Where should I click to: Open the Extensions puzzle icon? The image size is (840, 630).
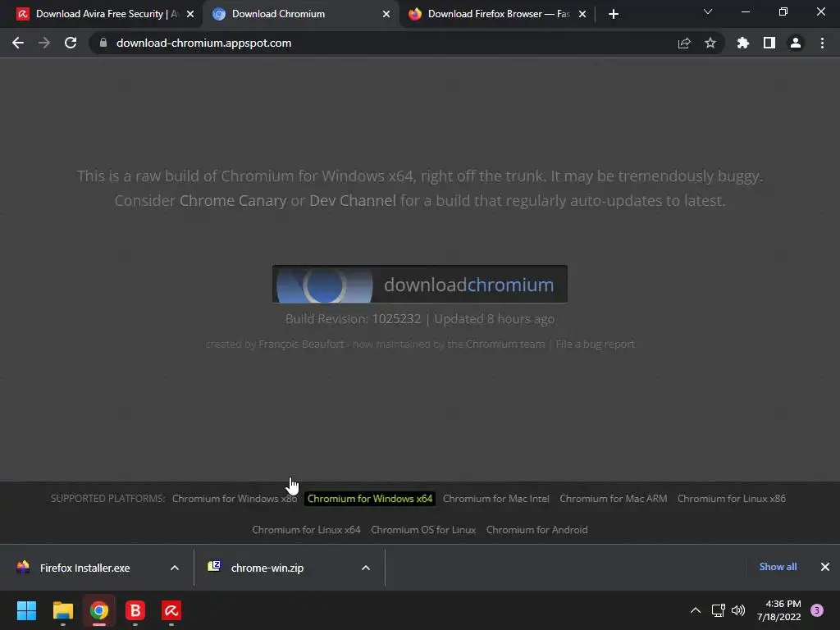tap(743, 43)
